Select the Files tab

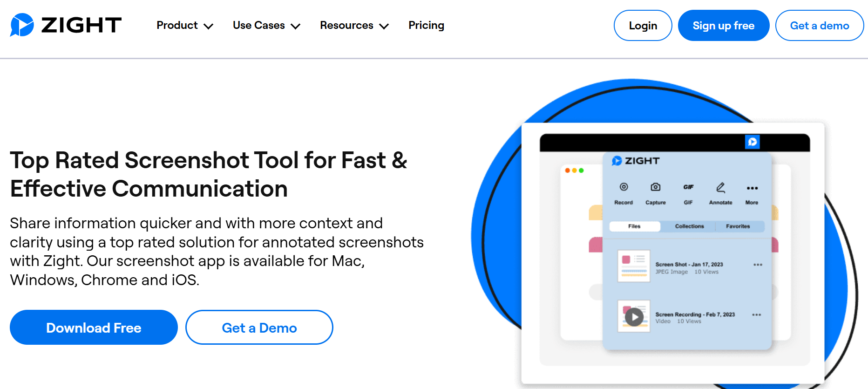coord(634,226)
